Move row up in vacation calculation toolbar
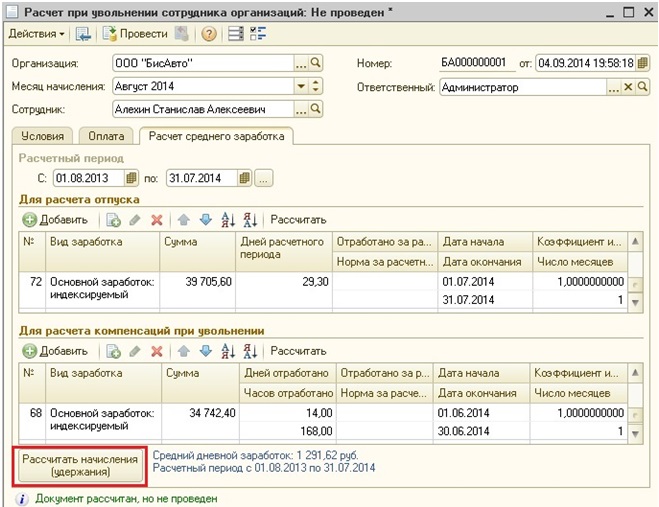Viewport: 659px width, 507px height. pyautogui.click(x=184, y=219)
